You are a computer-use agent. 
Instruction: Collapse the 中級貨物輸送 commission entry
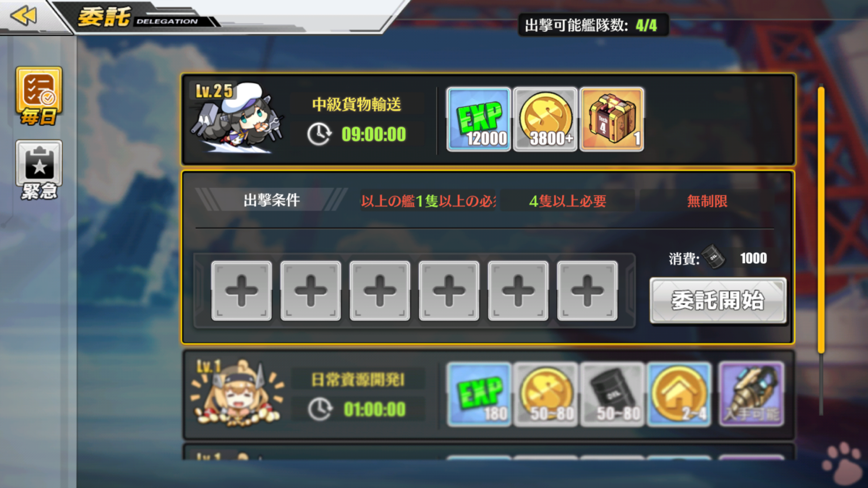(x=488, y=119)
